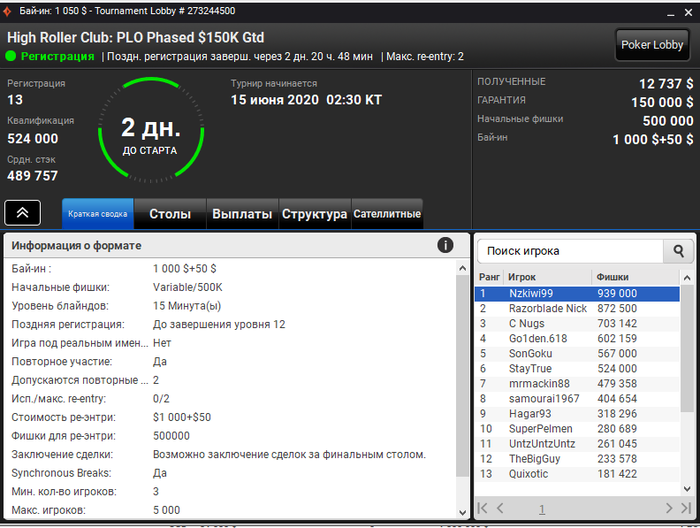Viewport: 700px width, 528px height.
Task: Select player TheBigGuy row
Action: point(577,459)
